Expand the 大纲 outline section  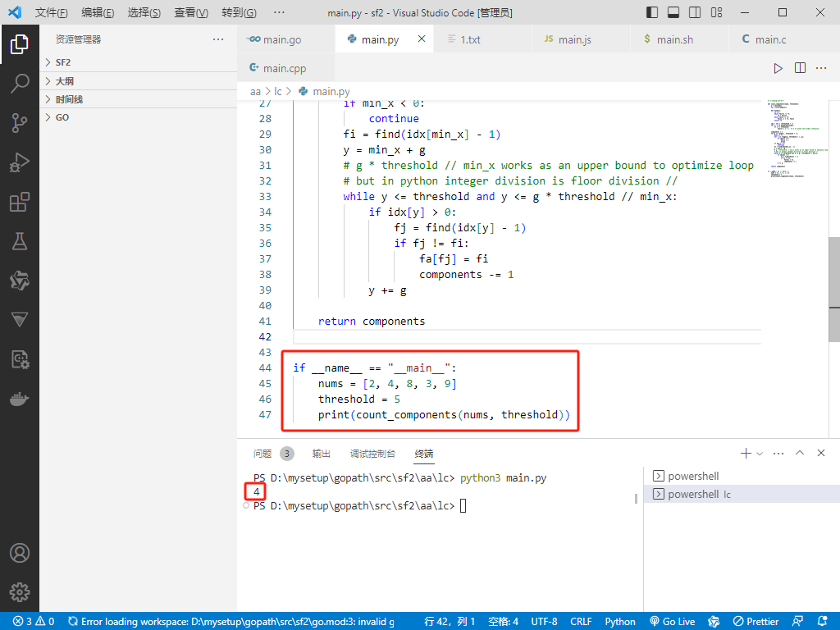point(138,81)
